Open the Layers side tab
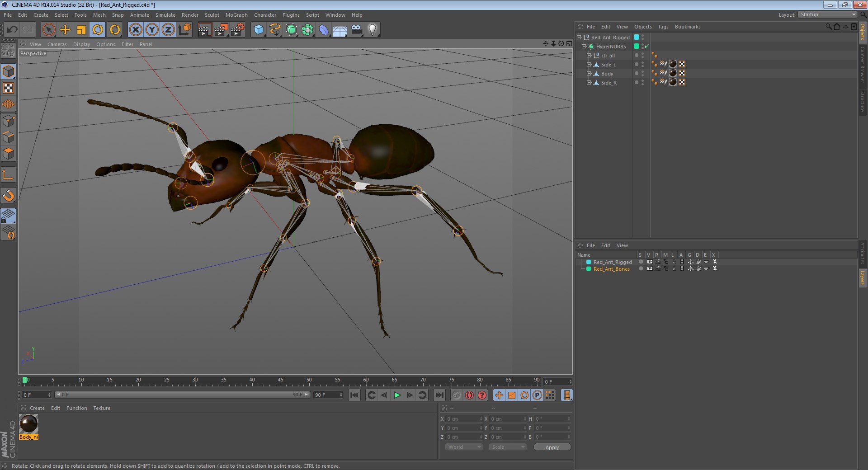This screenshot has height=470, width=868. point(862,277)
